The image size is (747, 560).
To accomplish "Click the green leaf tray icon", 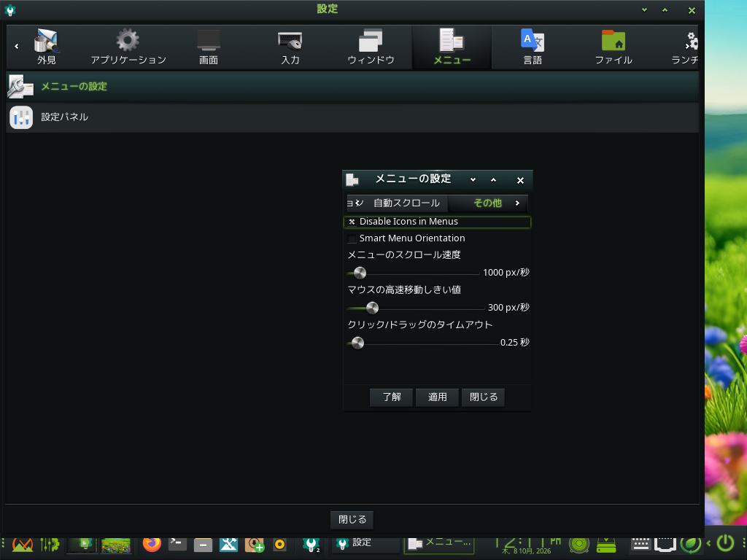I will click(x=692, y=544).
